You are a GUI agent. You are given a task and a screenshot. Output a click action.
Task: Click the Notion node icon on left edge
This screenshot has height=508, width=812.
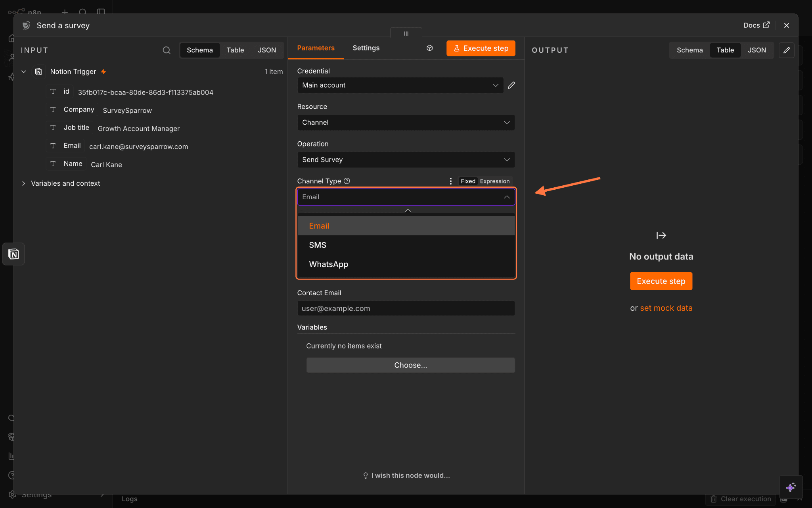click(x=13, y=254)
